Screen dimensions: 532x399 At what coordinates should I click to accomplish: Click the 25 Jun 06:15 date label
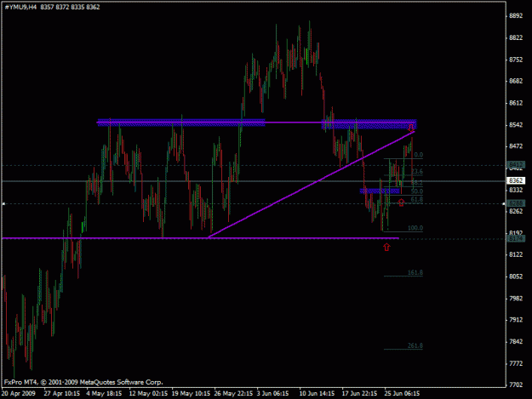click(x=402, y=394)
